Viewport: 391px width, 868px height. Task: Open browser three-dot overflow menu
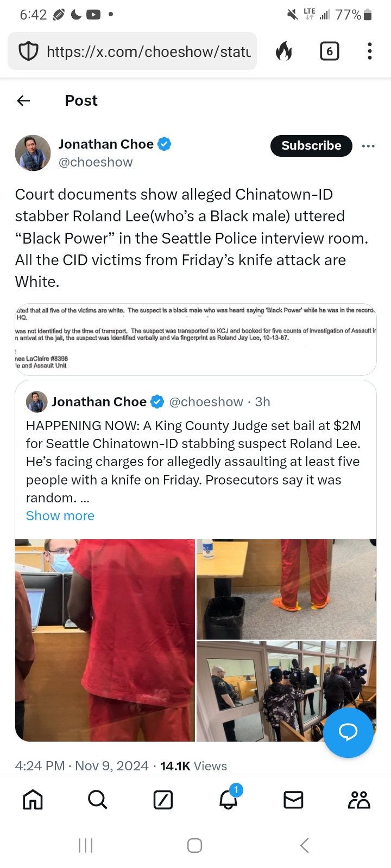(369, 51)
